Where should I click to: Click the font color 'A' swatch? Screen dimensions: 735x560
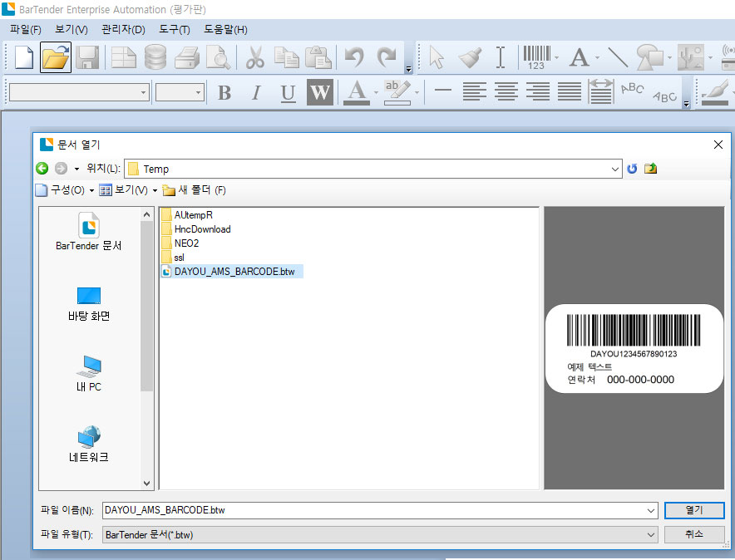[357, 92]
